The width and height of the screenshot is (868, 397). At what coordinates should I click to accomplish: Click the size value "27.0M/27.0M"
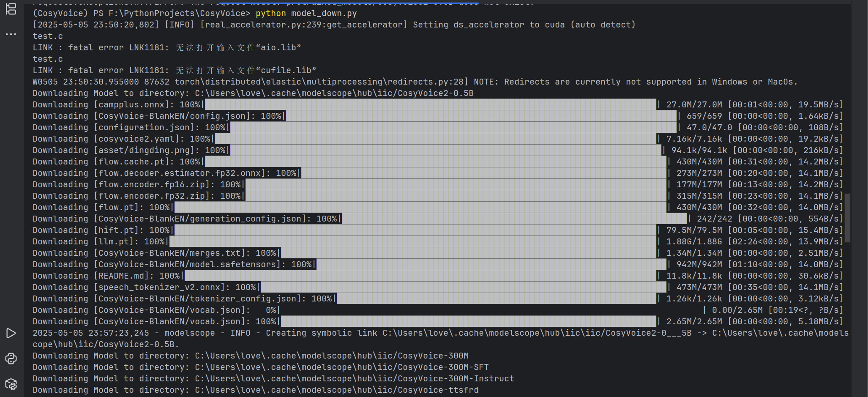click(x=694, y=104)
